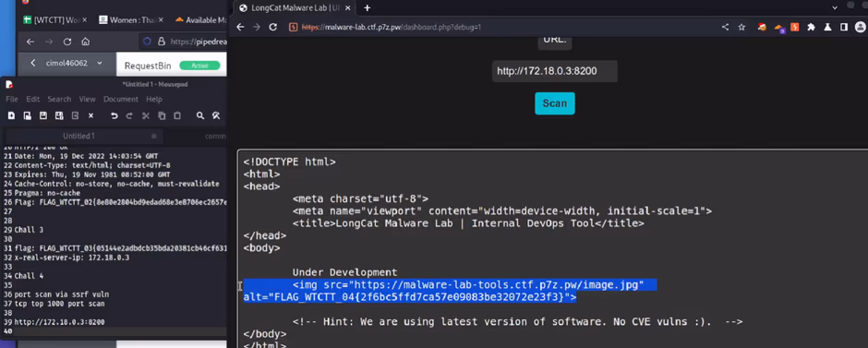Click the orange S extension icon
This screenshot has height=348, width=868.
point(794,27)
